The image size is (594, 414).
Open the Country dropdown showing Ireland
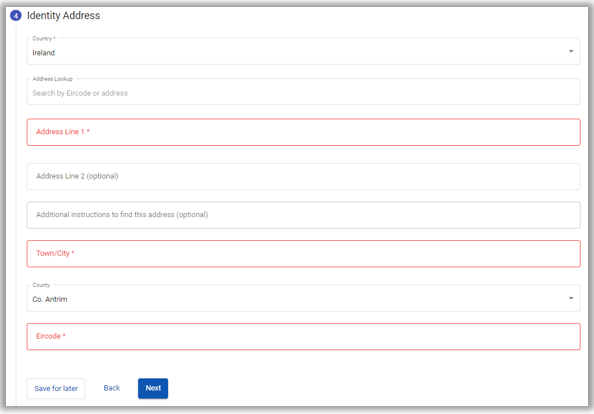click(x=303, y=51)
